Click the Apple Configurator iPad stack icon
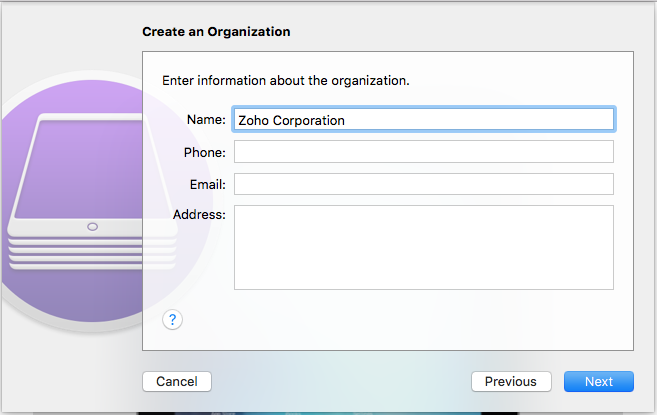The height and width of the screenshot is (415, 658). [92, 191]
